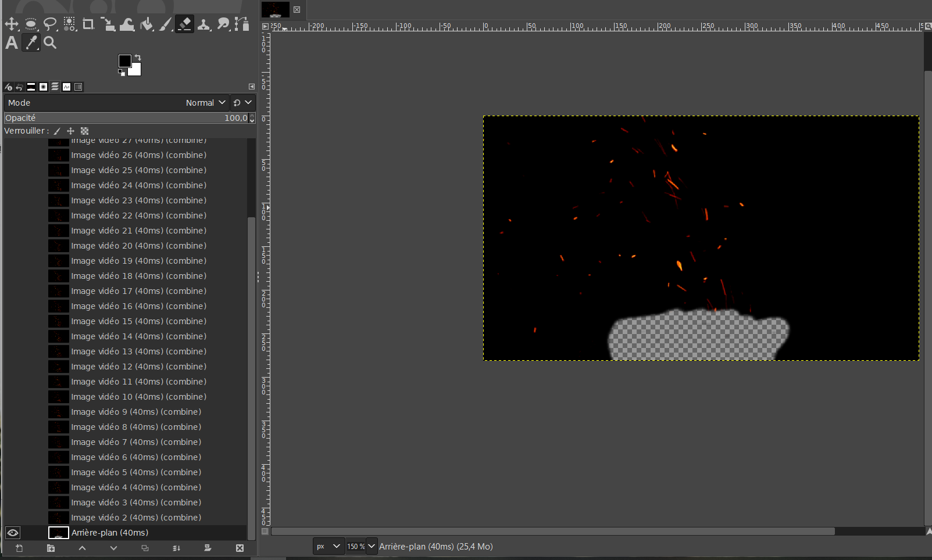The image size is (932, 560).
Task: Open the layer Mode Normal dropdown
Action: pyautogui.click(x=205, y=103)
